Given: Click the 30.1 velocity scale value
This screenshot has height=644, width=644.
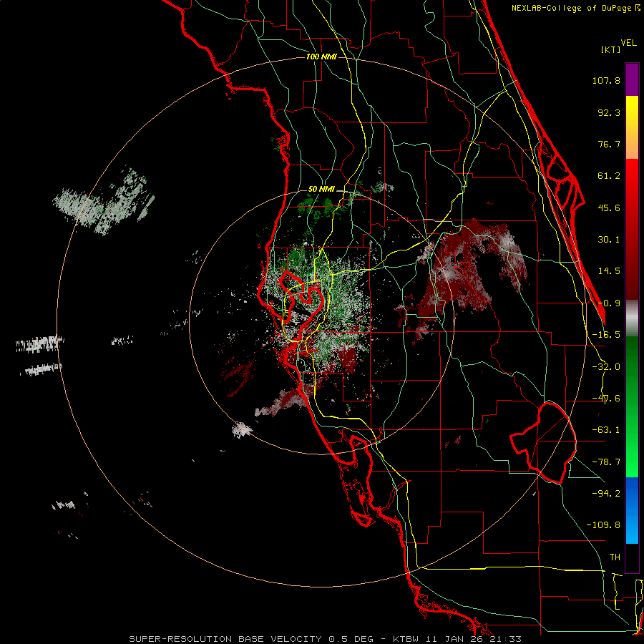Looking at the screenshot, I should [609, 240].
